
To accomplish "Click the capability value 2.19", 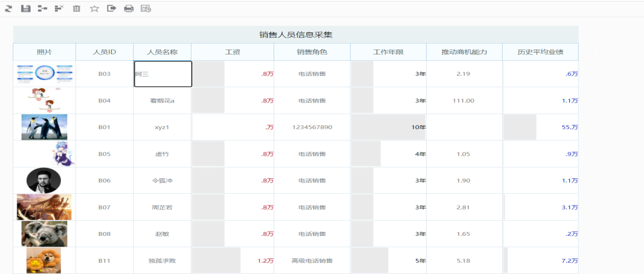I will click(x=463, y=74).
